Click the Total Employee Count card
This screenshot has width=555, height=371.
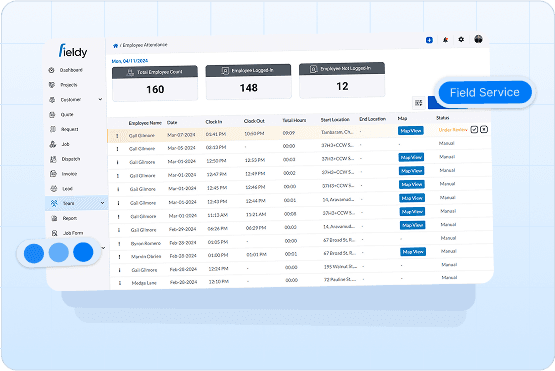pyautogui.click(x=155, y=83)
